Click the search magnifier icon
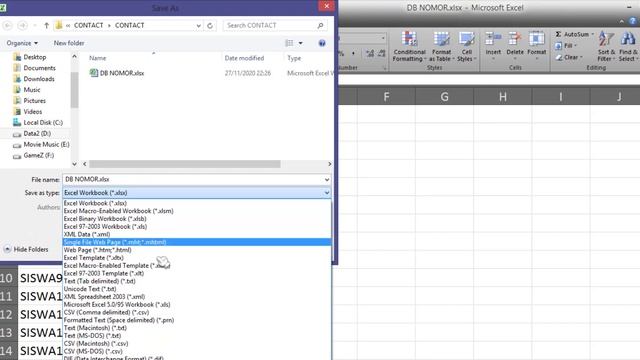This screenshot has width=640, height=360. (x=320, y=25)
